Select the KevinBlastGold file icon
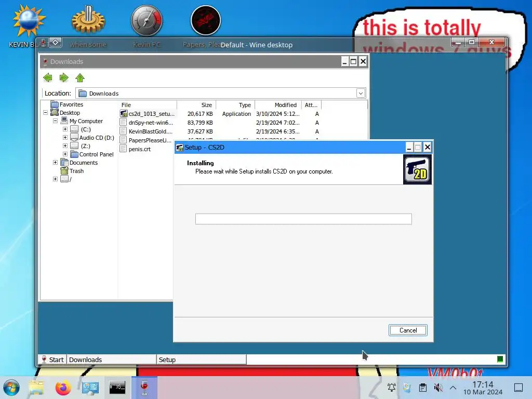The image size is (532, 399). (x=124, y=131)
